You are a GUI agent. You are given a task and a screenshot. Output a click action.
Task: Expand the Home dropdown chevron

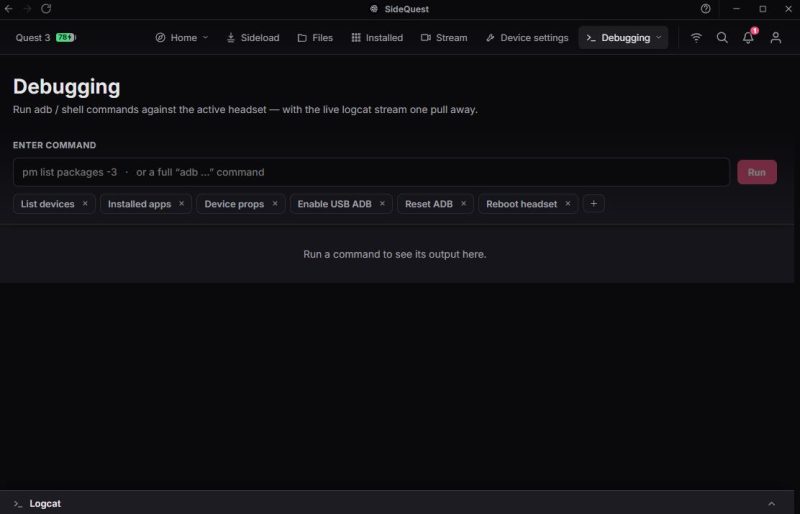pyautogui.click(x=206, y=38)
